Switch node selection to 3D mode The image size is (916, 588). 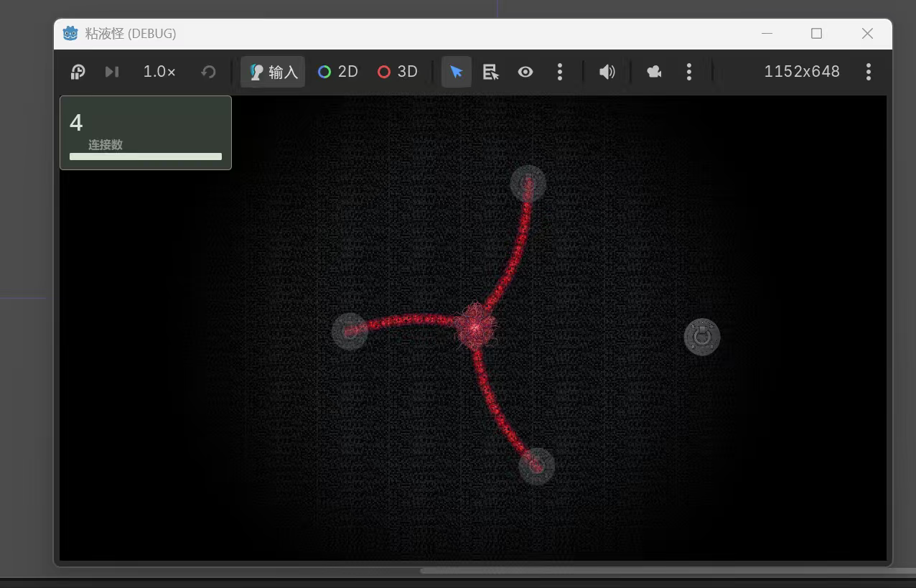398,72
